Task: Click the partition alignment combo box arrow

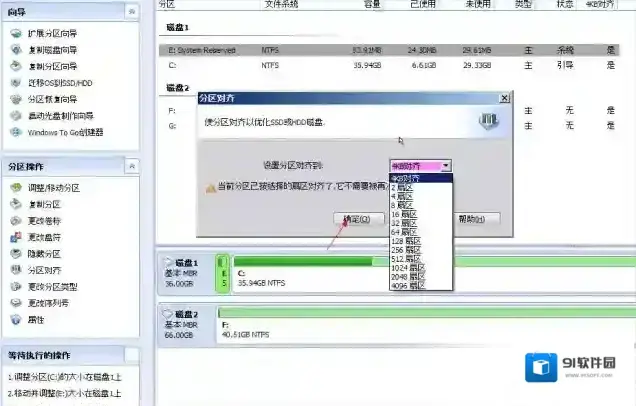Action: pos(445,166)
